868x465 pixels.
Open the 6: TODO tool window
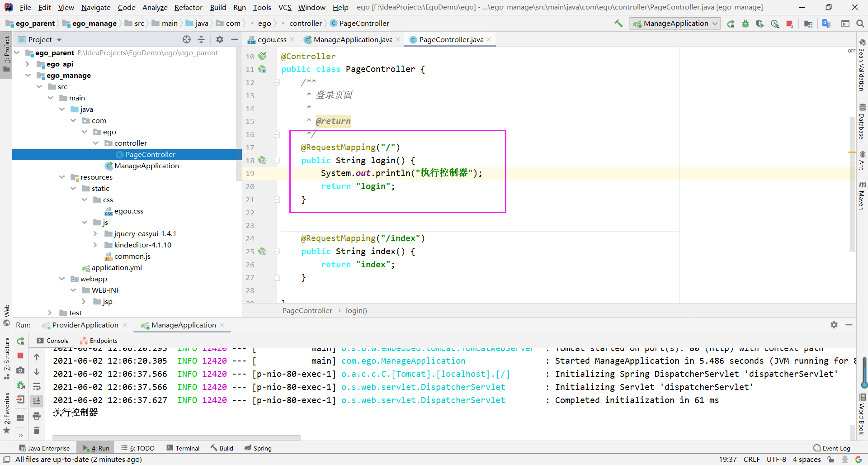click(x=138, y=448)
